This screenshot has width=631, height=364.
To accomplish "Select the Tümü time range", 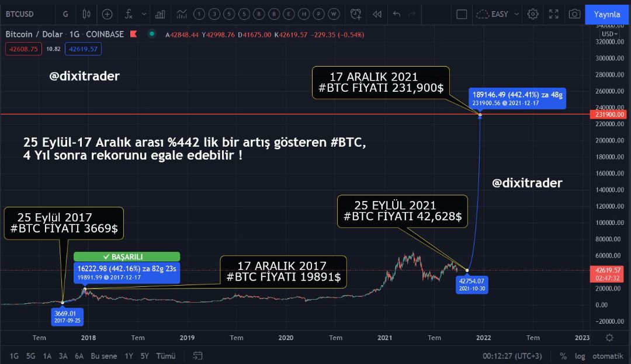I will pos(165,356).
